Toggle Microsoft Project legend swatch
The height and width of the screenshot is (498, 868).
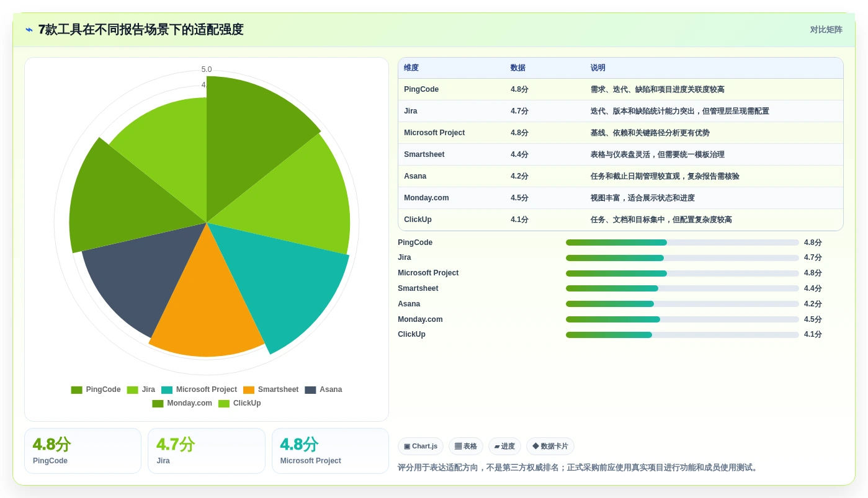[x=167, y=390]
